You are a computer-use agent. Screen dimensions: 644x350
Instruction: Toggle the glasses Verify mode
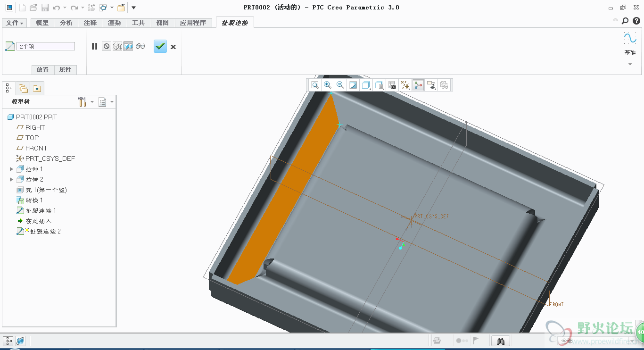(140, 46)
